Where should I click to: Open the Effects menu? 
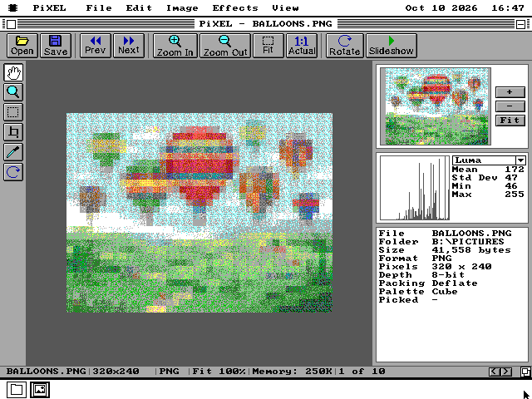click(235, 7)
